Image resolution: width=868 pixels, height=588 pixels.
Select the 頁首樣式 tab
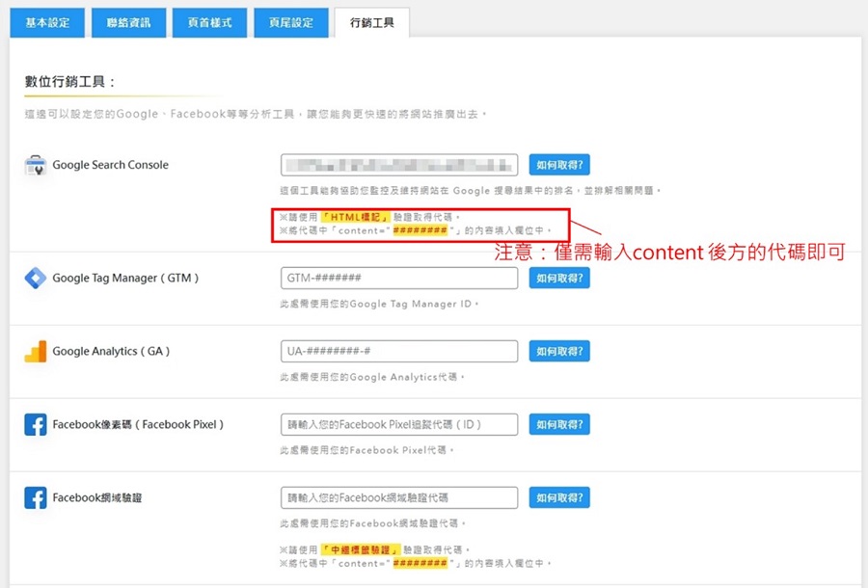(209, 23)
